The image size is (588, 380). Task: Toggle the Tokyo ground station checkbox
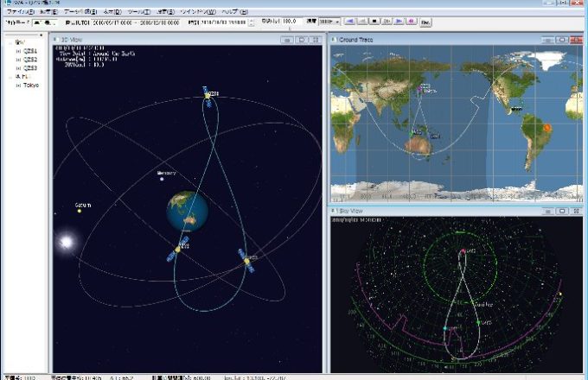(18, 85)
